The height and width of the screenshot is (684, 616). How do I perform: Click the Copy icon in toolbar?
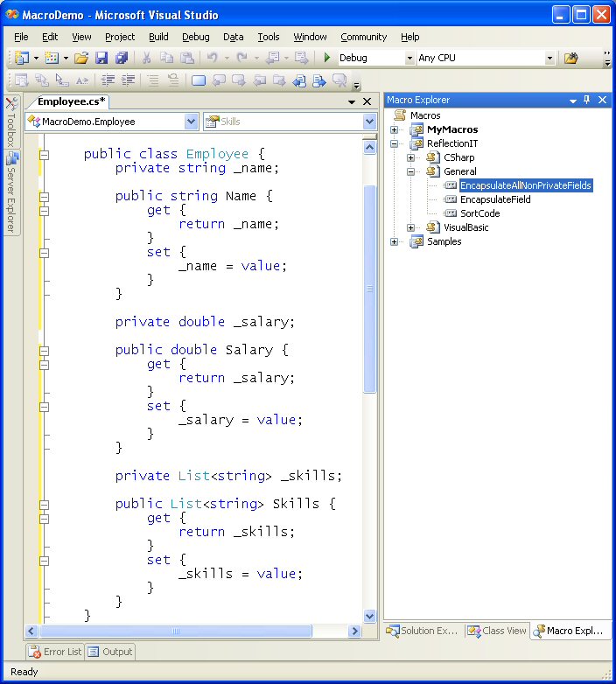(166, 58)
